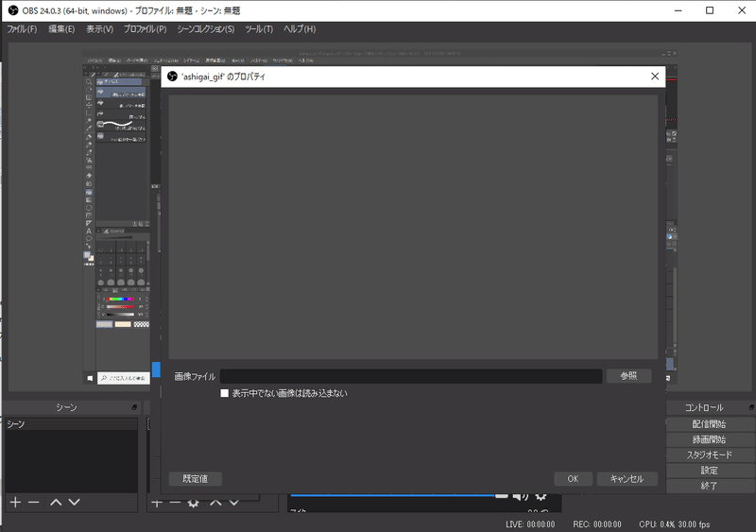Click the Windows start icon in preview
This screenshot has height=532, width=756.
[x=90, y=378]
